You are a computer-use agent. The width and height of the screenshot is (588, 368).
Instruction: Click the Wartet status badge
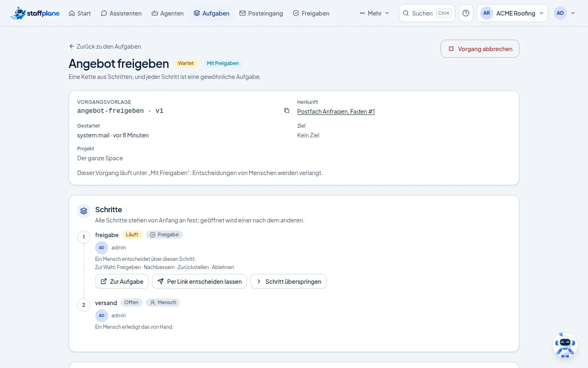click(x=186, y=63)
